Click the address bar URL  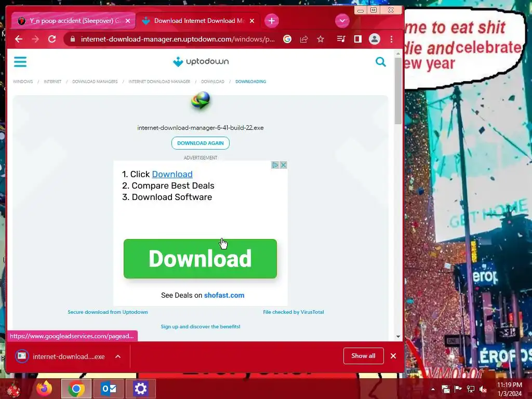point(178,39)
